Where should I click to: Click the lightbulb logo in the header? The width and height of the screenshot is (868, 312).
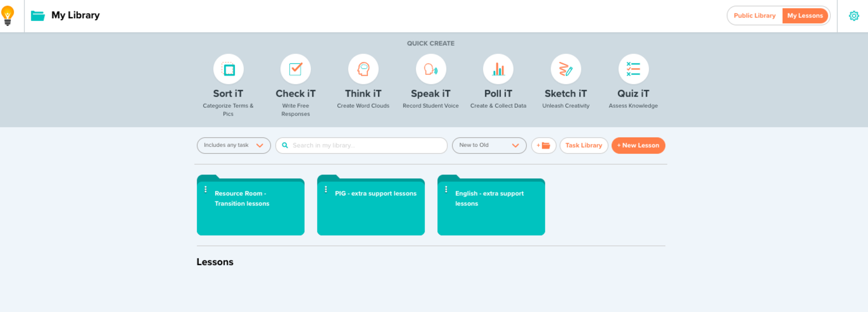pyautogui.click(x=8, y=16)
